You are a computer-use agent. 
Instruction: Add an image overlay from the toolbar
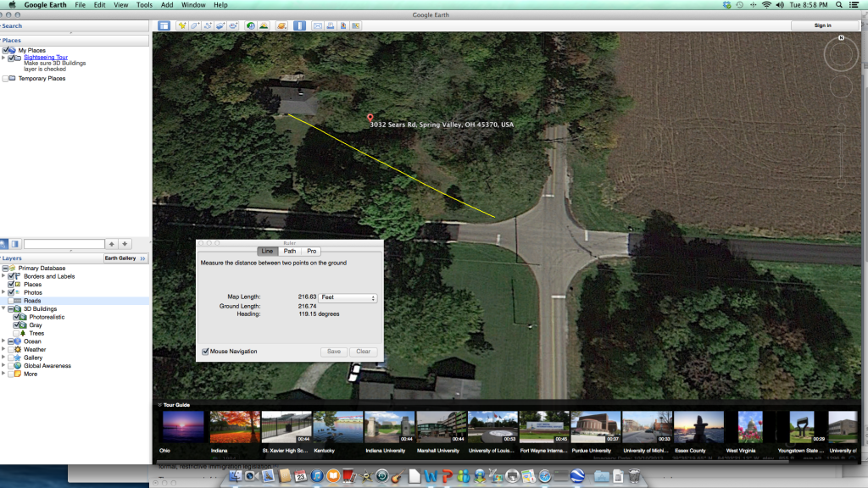[221, 25]
